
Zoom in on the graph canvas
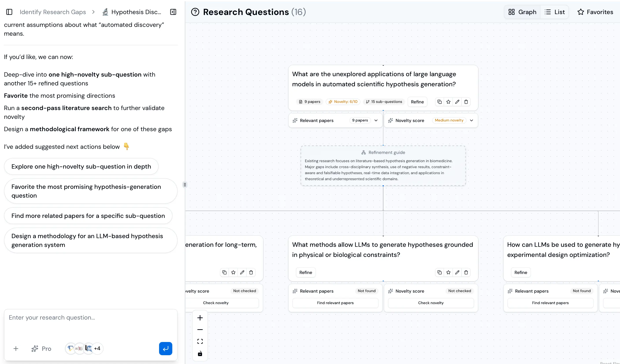point(200,318)
